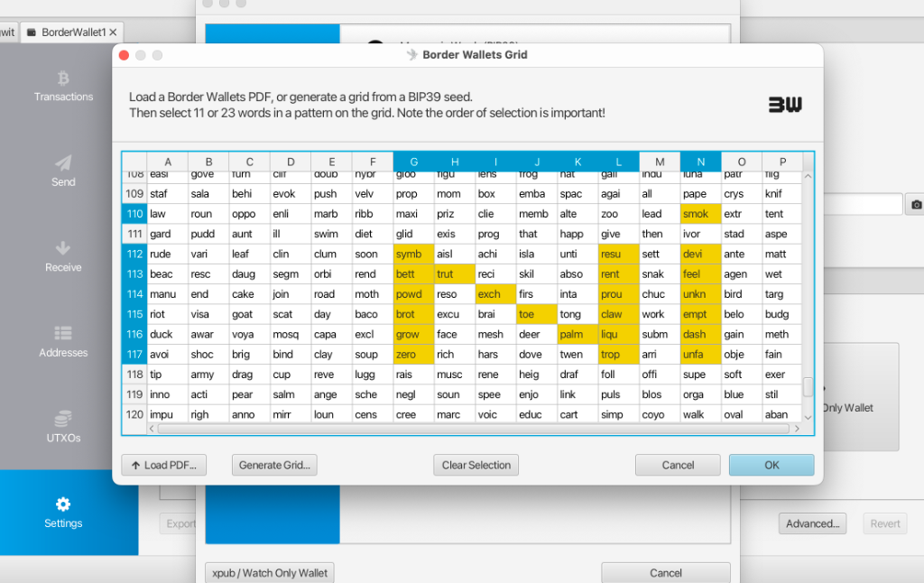Select column A header
The height and width of the screenshot is (583, 924).
(167, 162)
